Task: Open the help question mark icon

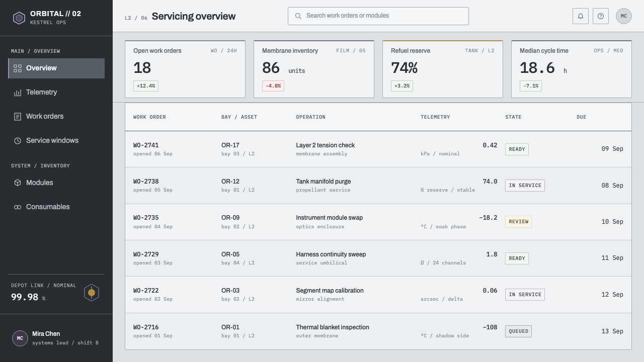Action: 601,16
